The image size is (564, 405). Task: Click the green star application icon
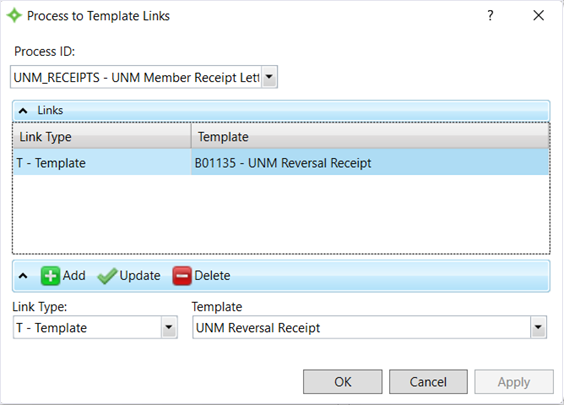pyautogui.click(x=14, y=15)
